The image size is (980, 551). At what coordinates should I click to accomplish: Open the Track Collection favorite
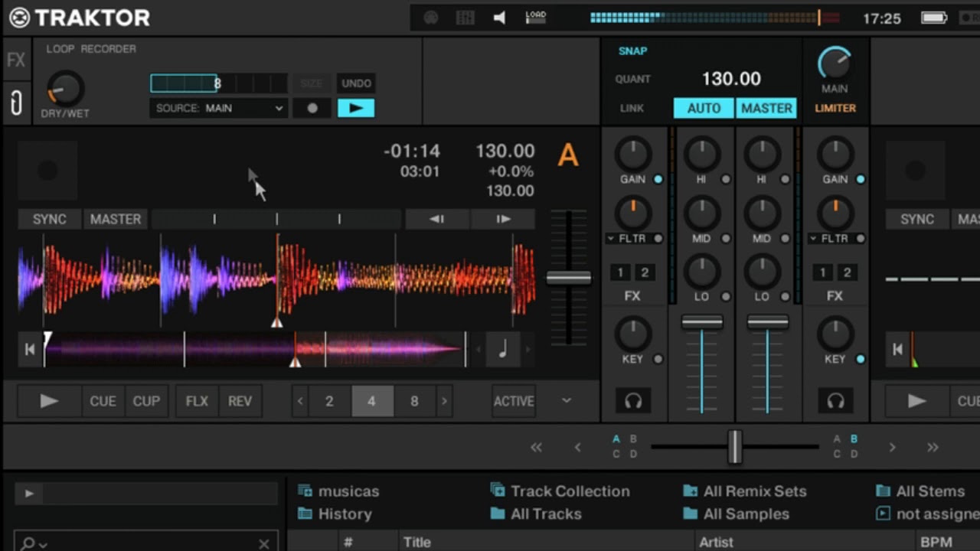click(560, 491)
